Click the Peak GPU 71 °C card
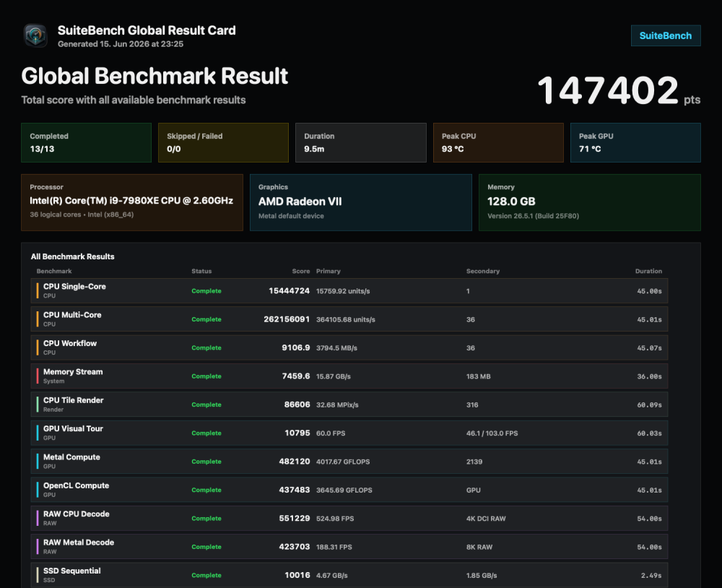The width and height of the screenshot is (722, 588). tap(635, 142)
